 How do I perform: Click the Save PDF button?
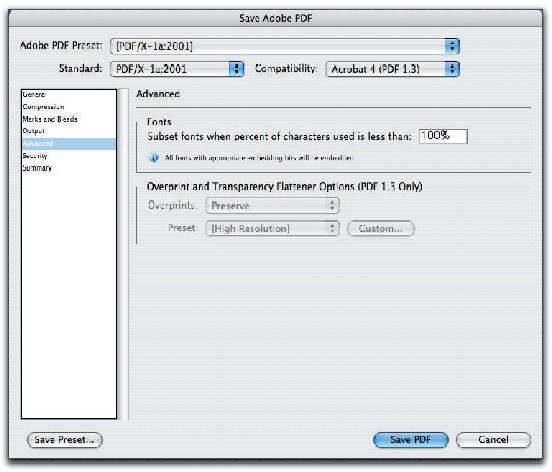pos(410,440)
